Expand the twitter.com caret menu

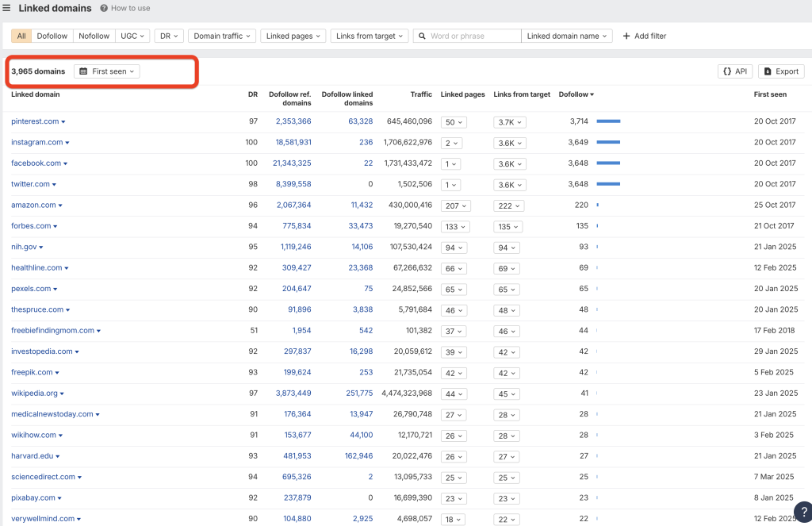[x=54, y=185]
